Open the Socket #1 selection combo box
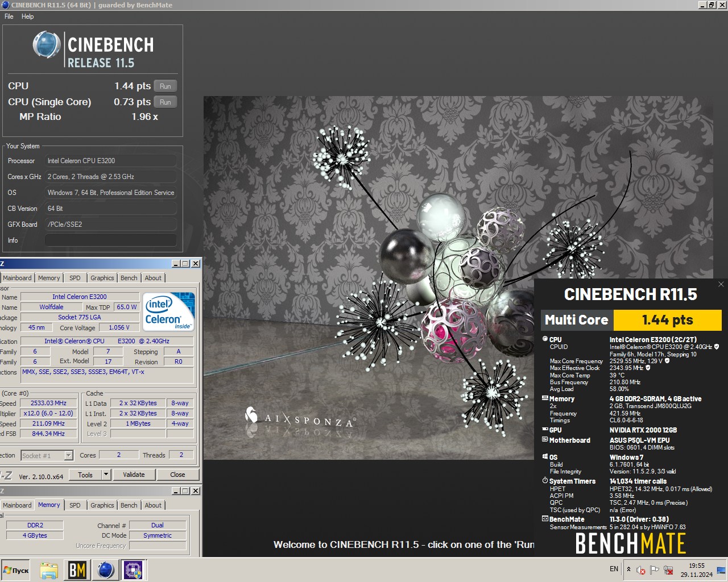 [x=47, y=455]
